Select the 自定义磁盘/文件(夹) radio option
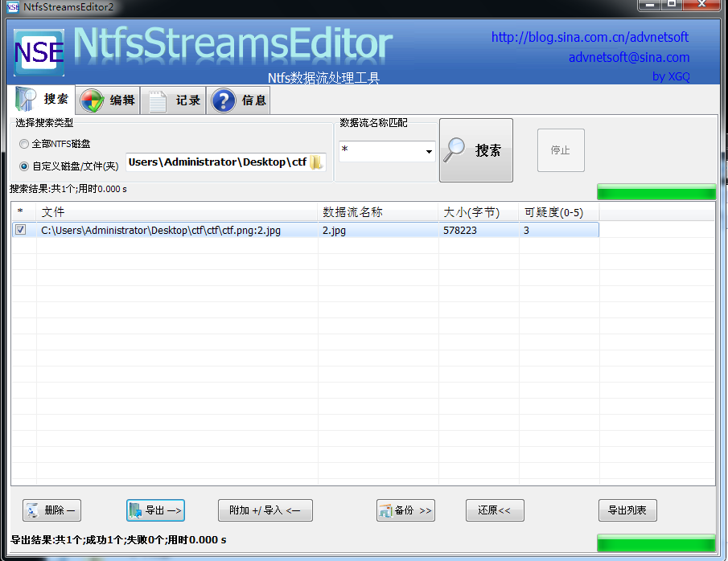 pos(24,166)
